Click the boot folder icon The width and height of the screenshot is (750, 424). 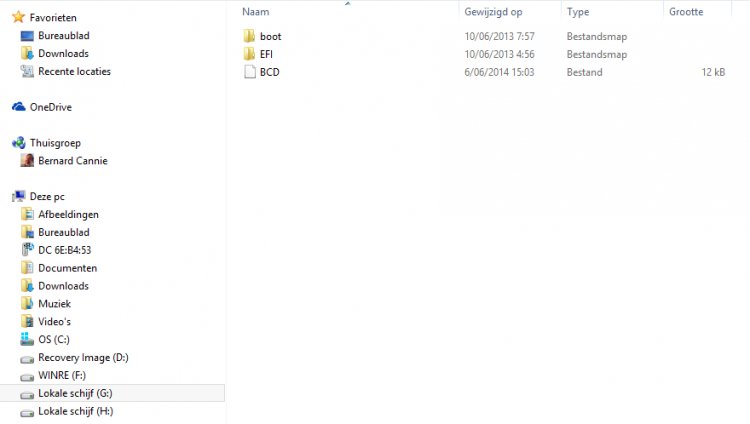pos(249,36)
